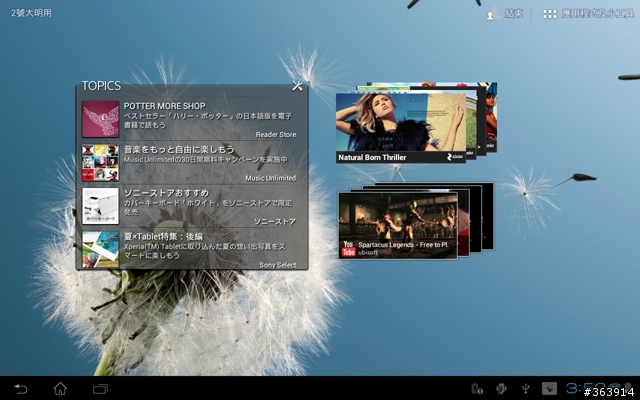Tap the Home navigation icon
This screenshot has width=640, height=400.
coord(60,388)
